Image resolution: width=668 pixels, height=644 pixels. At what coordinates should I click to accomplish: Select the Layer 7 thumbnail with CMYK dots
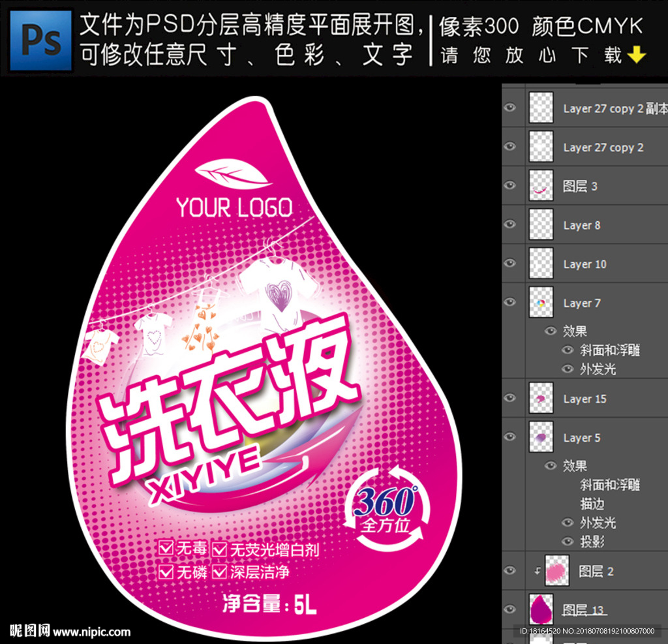541,303
